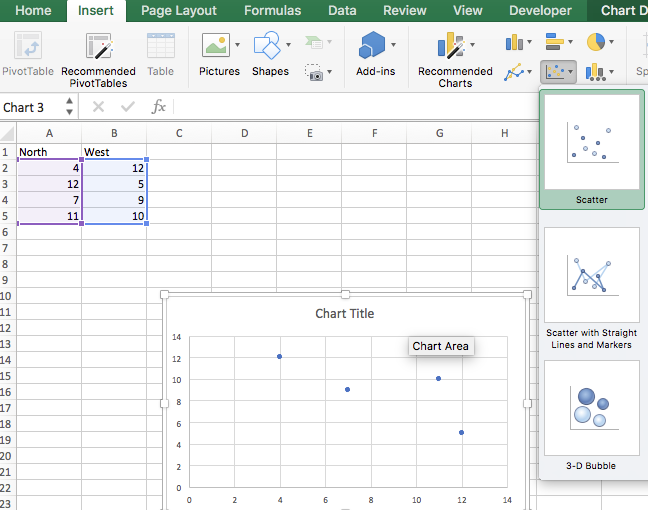Expand line chart dropdown arrow
The image size is (648, 510).
pos(529,72)
